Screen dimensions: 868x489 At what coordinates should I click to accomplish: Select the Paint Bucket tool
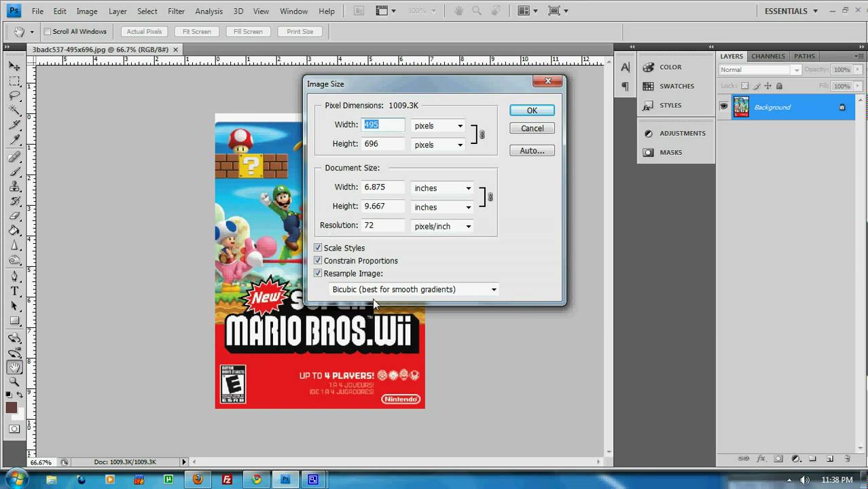click(x=14, y=231)
